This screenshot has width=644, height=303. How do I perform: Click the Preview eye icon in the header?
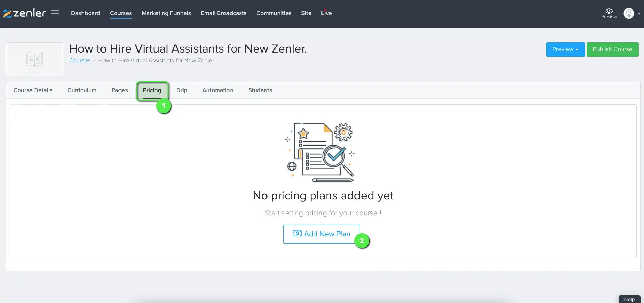609,11
